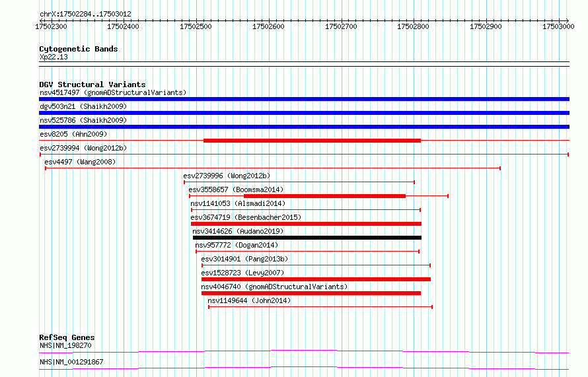Open nsv4046740 gnomADStructuralVariants label
The image size is (588, 377).
274,287
